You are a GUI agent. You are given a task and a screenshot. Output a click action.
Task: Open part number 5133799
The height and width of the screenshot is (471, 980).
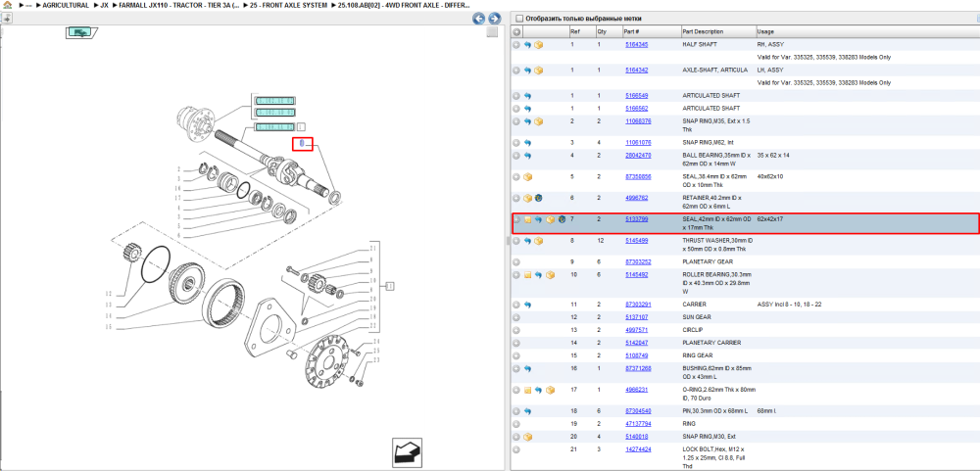coord(636,219)
